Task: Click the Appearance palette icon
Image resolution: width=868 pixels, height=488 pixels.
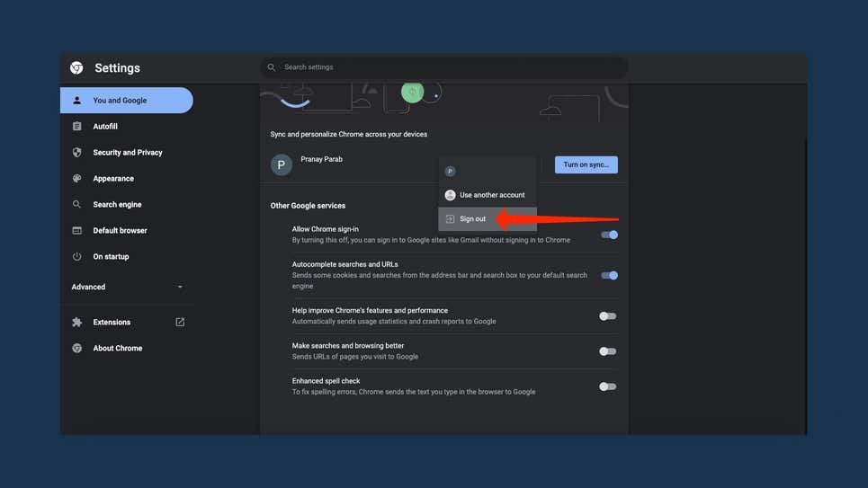Action: tap(77, 179)
